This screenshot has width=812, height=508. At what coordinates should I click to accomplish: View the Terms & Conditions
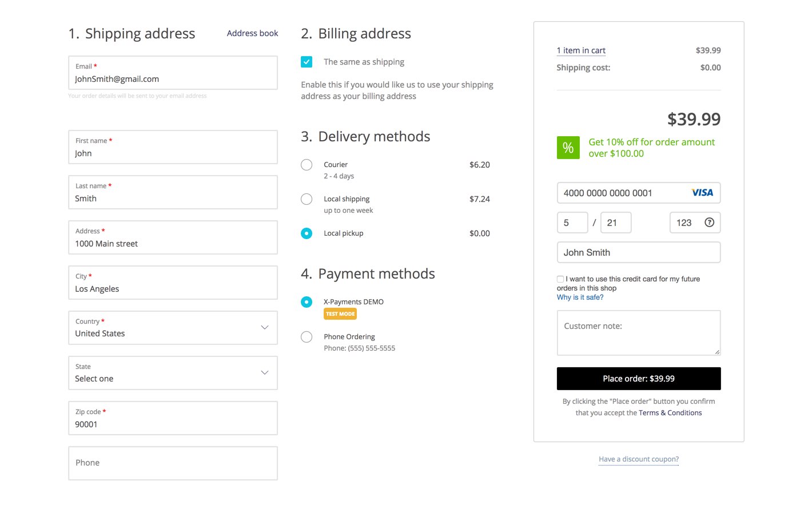pos(670,412)
